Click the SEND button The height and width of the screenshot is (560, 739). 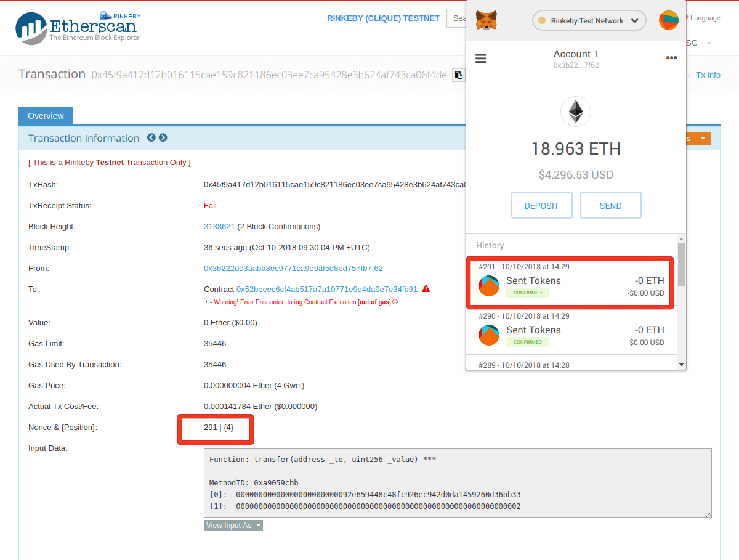611,205
